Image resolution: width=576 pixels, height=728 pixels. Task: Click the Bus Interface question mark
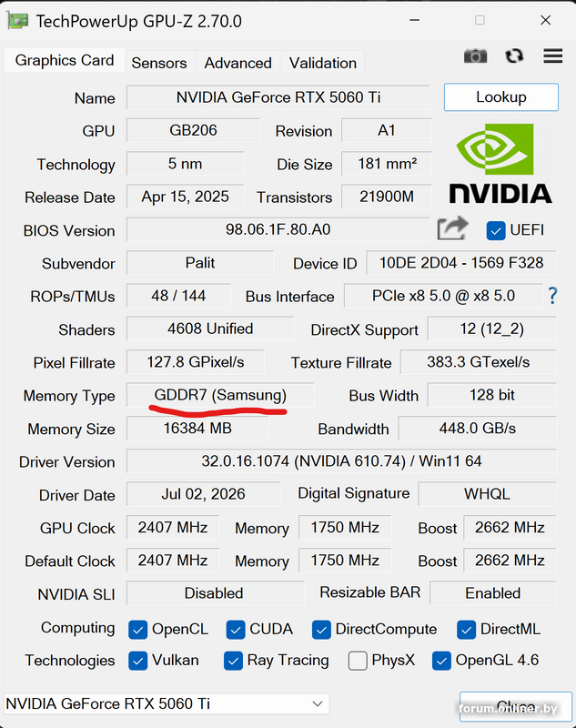tap(552, 296)
